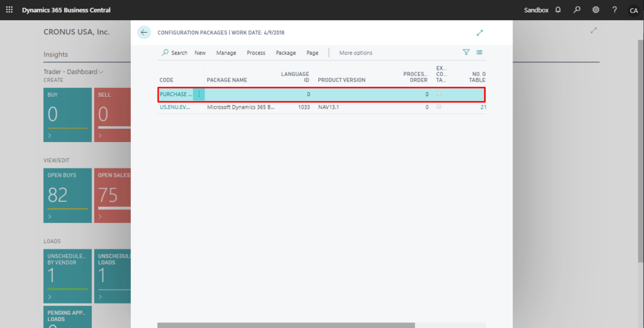Search within Configuration Packages list
Viewport: 644px width, 328px height.
click(175, 53)
